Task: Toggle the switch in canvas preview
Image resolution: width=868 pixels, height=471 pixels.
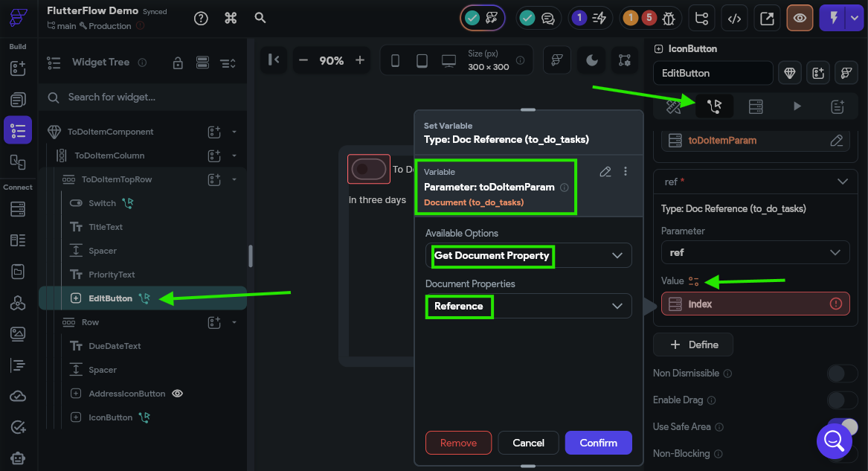Action: [x=369, y=169]
